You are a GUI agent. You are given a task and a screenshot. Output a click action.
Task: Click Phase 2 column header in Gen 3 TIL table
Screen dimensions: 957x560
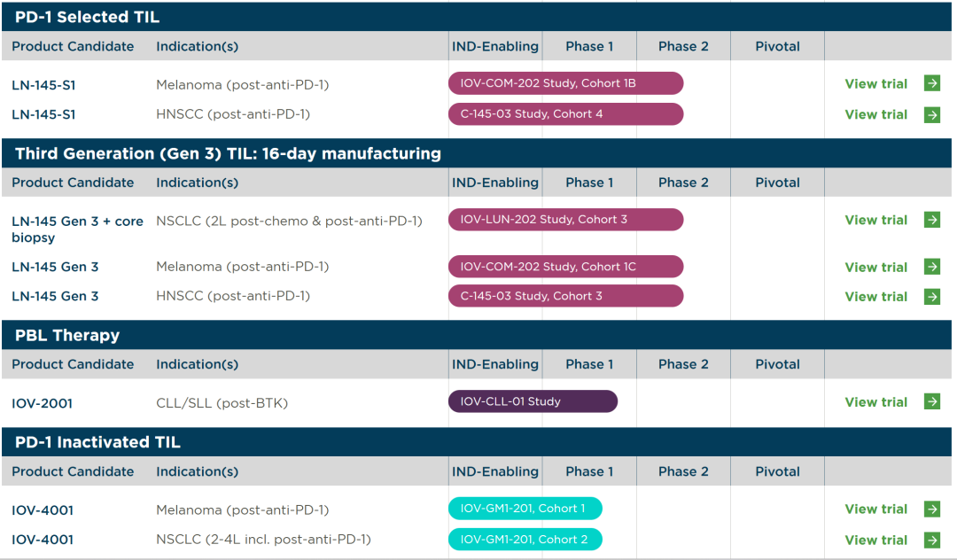click(x=683, y=183)
